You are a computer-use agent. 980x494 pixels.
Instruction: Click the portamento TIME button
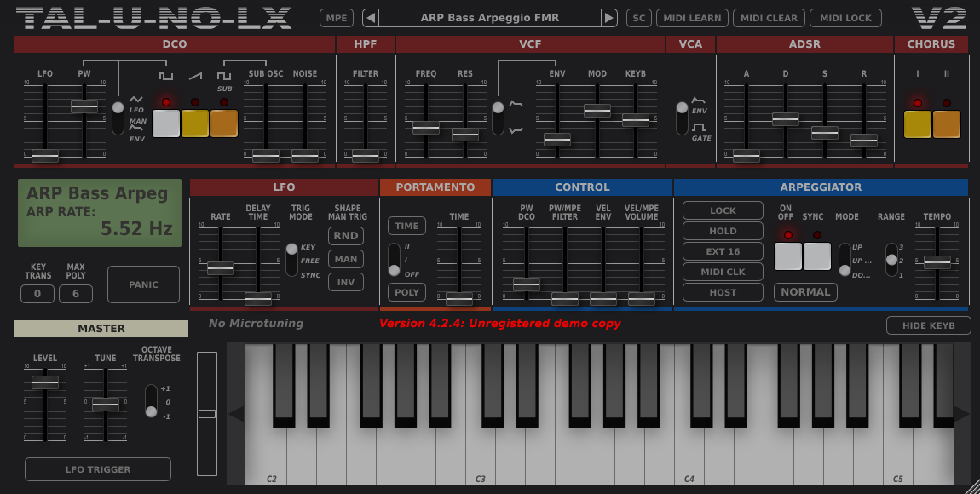406,226
